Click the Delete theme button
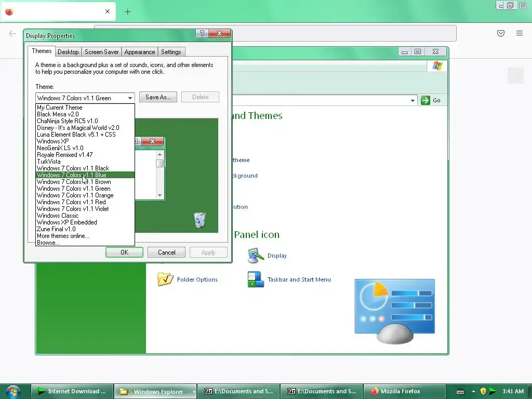532x399 pixels. coord(200,97)
